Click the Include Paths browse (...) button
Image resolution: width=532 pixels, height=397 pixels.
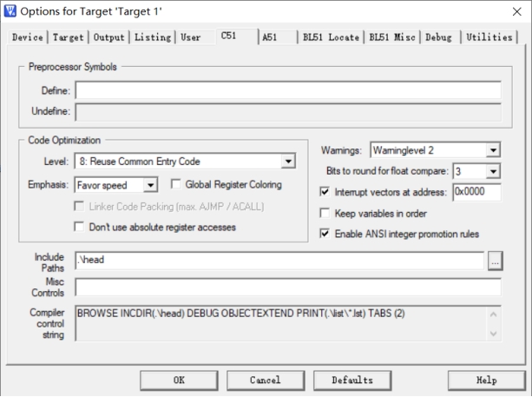[x=495, y=260]
